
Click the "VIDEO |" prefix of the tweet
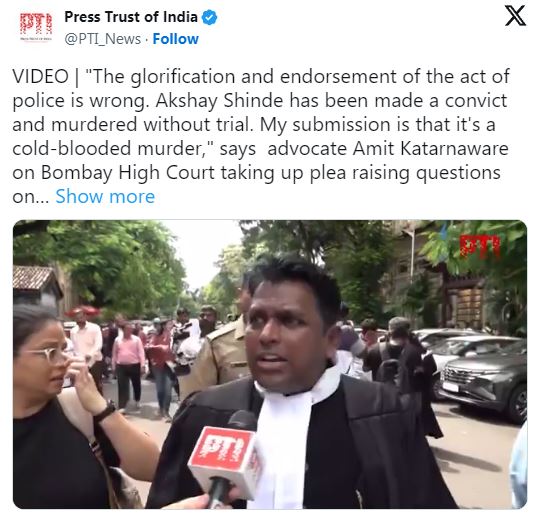pos(46,76)
